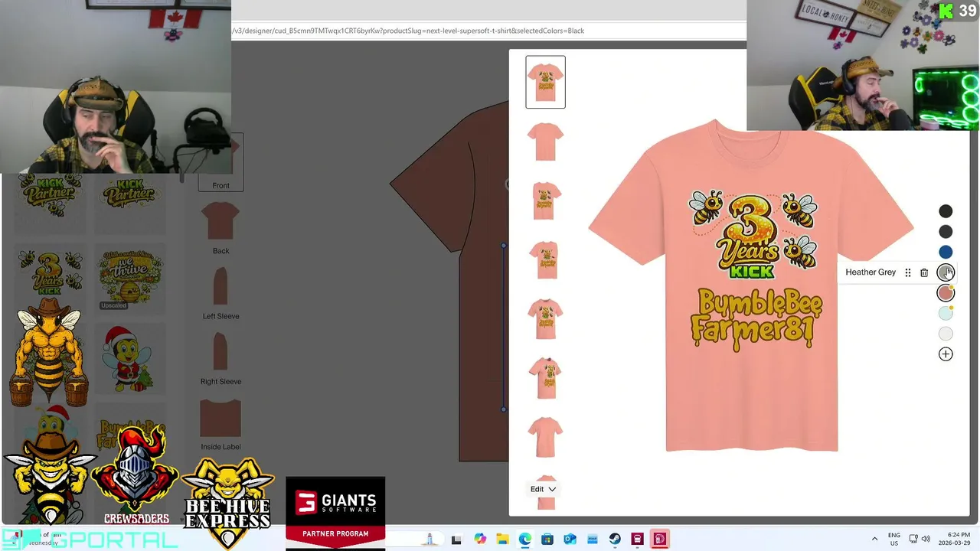
Task: Click the taskbar search box
Action: click(413, 540)
